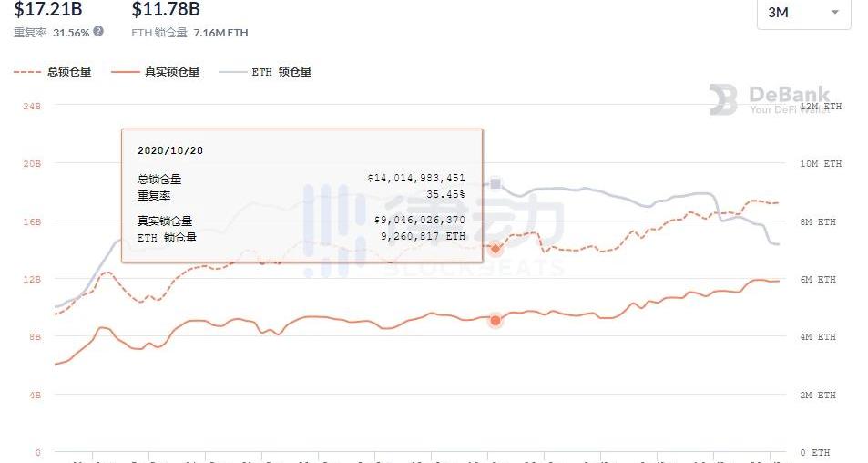Click the gray square marker on ETH line

pyautogui.click(x=495, y=183)
